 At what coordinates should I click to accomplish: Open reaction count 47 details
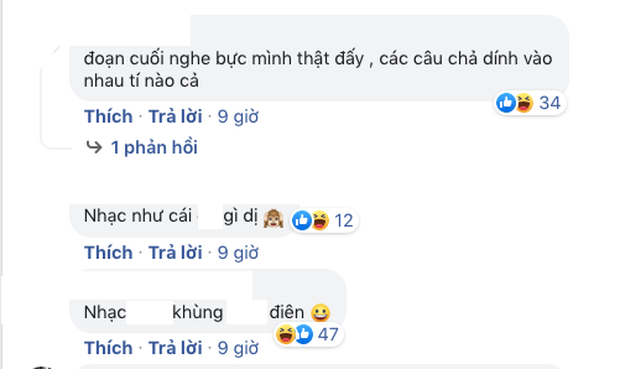click(x=328, y=334)
